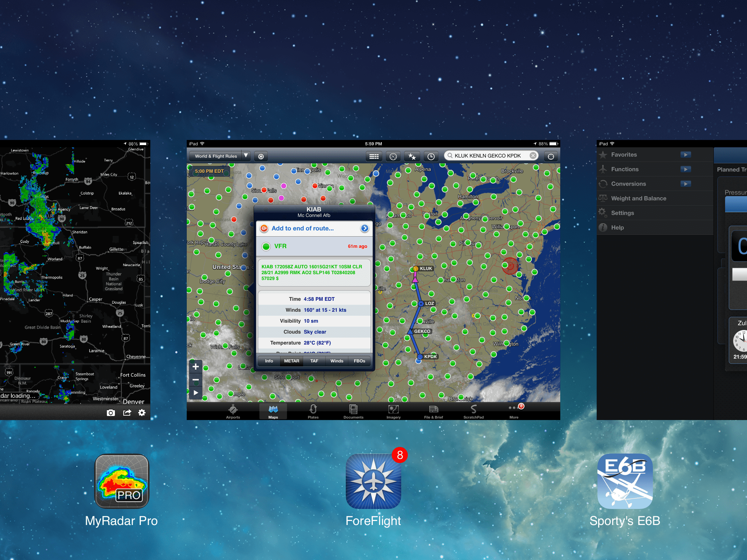Open the recents clock icon in ForeFlight
This screenshot has width=747, height=560.
coord(431,156)
